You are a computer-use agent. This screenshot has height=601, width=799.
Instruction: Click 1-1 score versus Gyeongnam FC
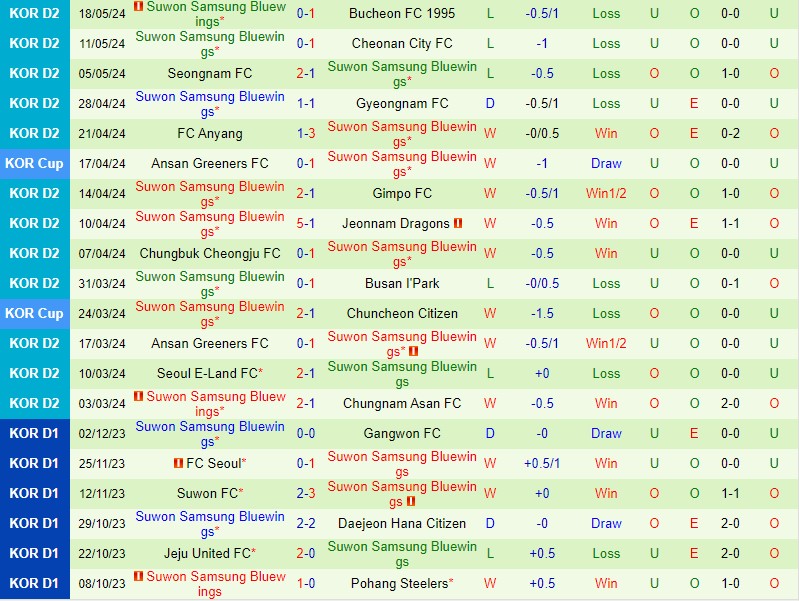click(x=306, y=103)
